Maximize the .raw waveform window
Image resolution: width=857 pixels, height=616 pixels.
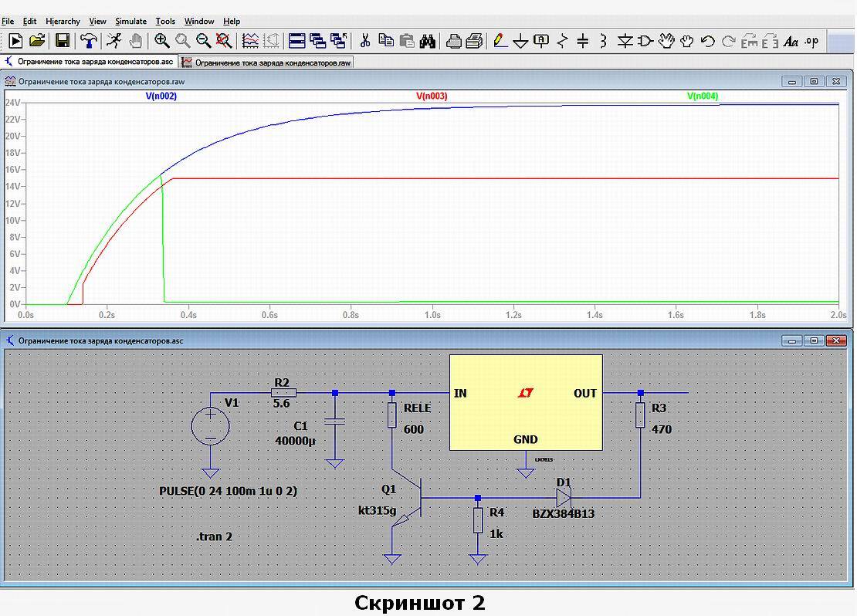pos(814,82)
